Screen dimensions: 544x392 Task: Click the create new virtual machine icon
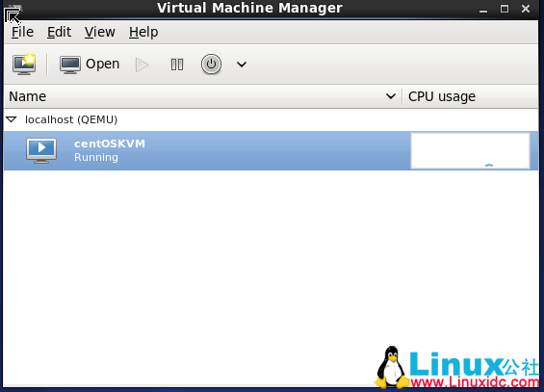24,65
